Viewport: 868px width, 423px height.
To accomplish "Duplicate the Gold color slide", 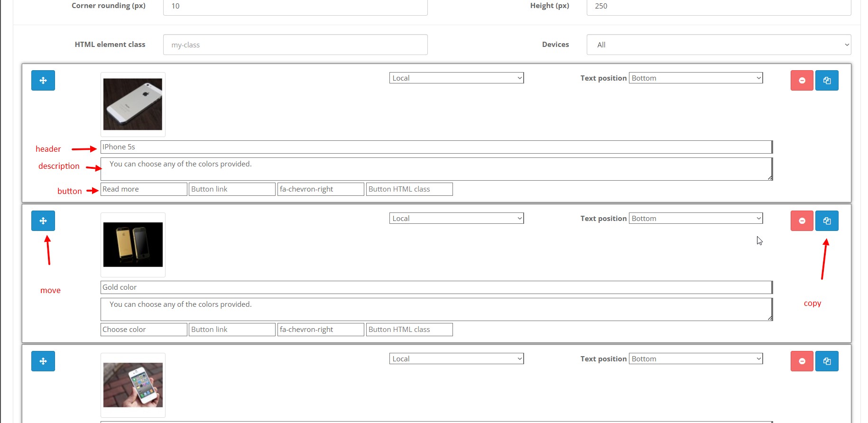I will click(x=827, y=221).
